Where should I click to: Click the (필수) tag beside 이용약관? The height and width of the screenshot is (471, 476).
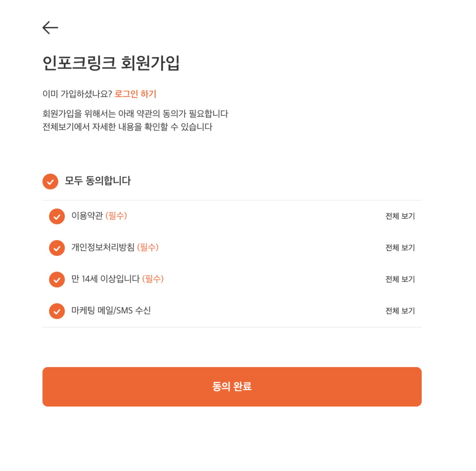pos(116,216)
